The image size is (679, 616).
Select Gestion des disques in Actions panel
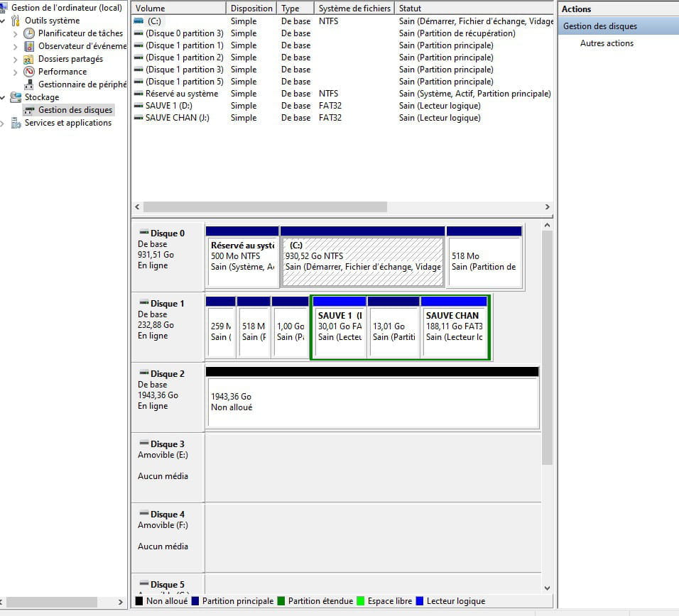[x=600, y=26]
